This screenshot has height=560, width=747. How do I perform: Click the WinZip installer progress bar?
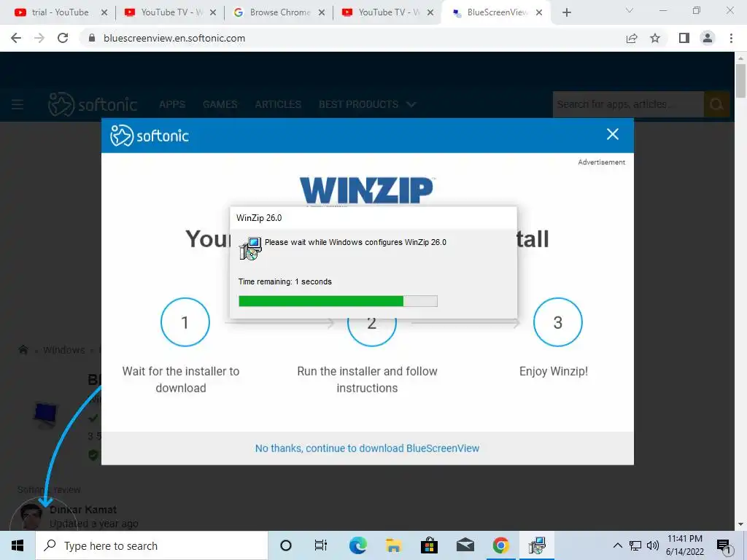click(338, 301)
